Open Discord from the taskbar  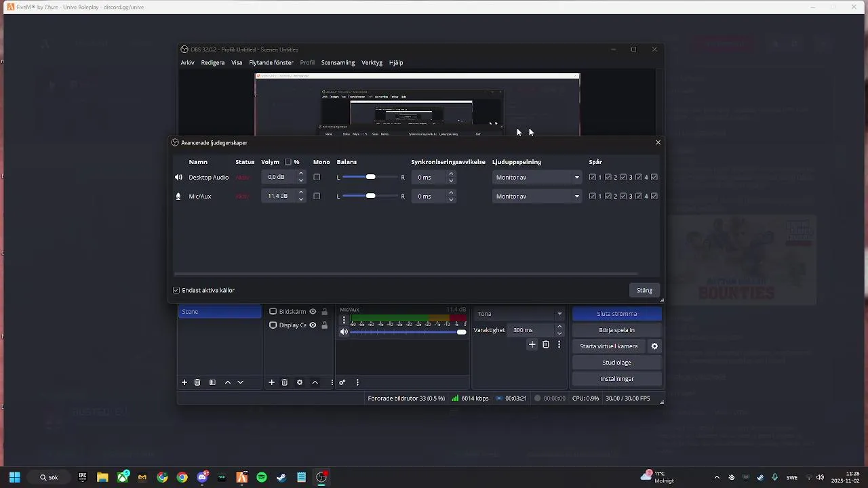(202, 477)
